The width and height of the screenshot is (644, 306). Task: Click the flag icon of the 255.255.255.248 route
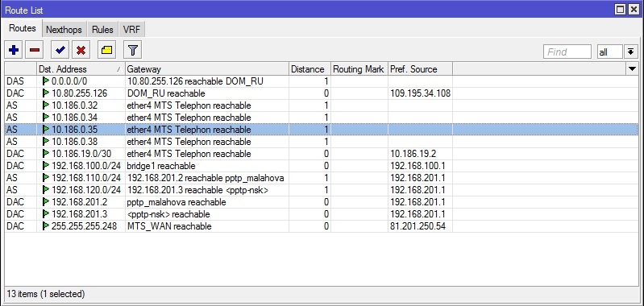click(x=46, y=226)
